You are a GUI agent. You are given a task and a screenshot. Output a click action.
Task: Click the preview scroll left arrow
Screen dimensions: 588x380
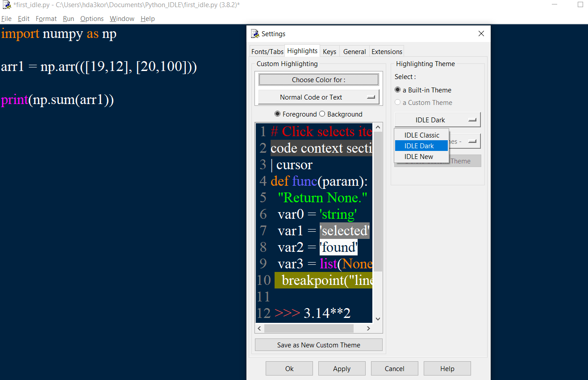(x=259, y=328)
